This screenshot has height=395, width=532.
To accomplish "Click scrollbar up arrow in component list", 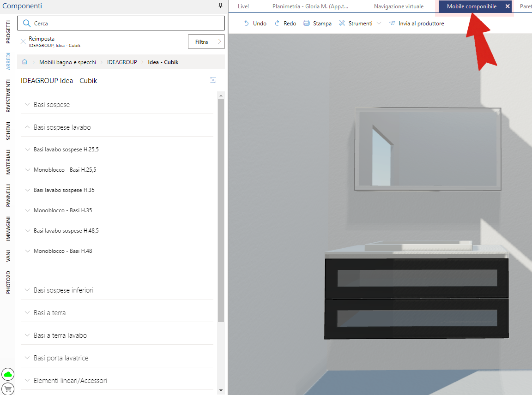I will click(221, 96).
